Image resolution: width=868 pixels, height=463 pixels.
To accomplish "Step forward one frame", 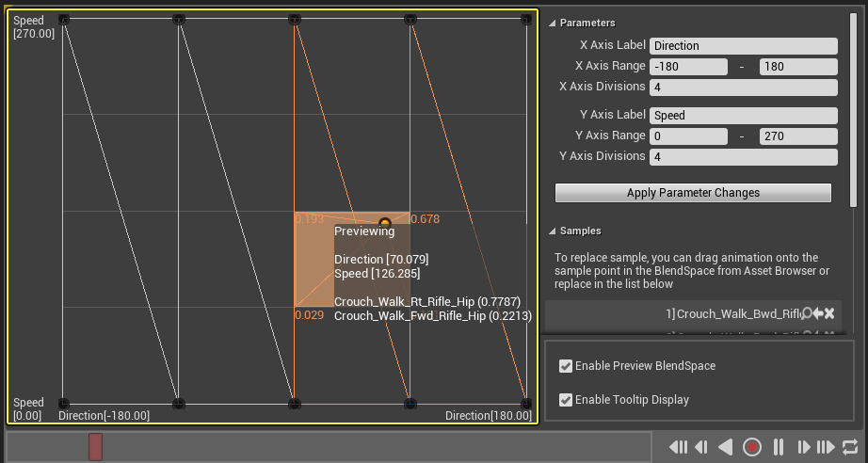I will (x=803, y=447).
